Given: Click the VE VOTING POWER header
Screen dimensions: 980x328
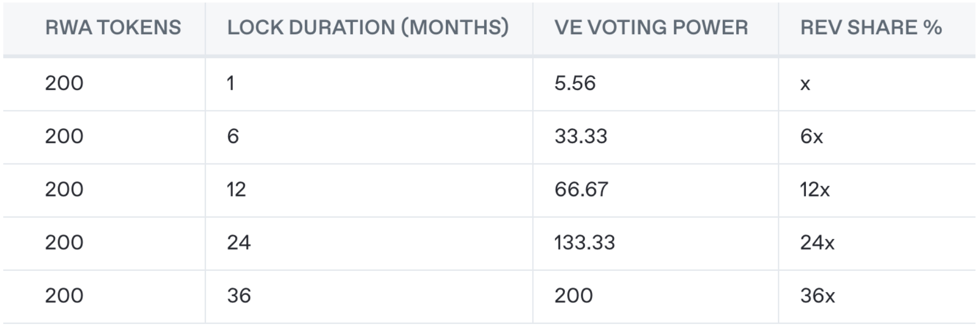Looking at the screenshot, I should [651, 28].
